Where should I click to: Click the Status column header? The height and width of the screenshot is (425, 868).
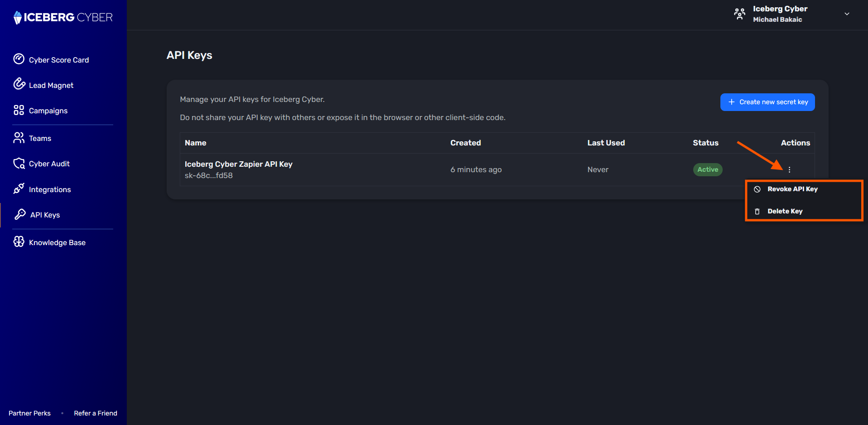coord(705,143)
